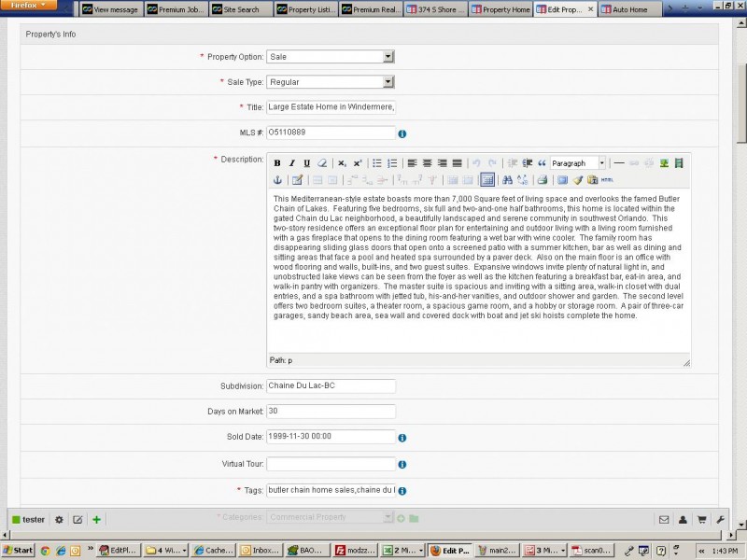Click the info icon next to Tags
This screenshot has width=747, height=560.
tap(402, 491)
